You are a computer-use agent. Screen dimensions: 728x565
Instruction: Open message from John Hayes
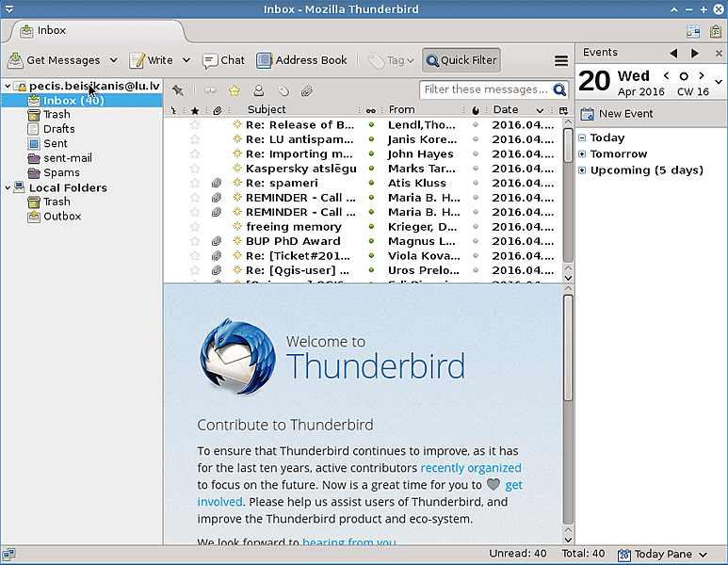pos(421,153)
